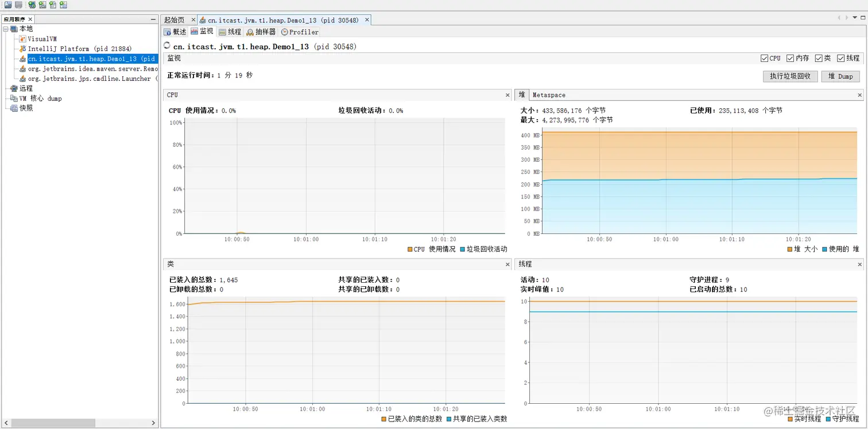Click the Load snapshot toolbar icon
This screenshot has height=429, width=868.
click(x=8, y=5)
